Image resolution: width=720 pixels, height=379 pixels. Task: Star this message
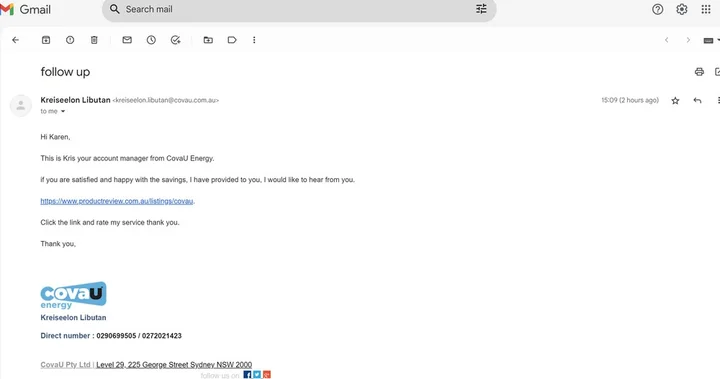point(675,101)
